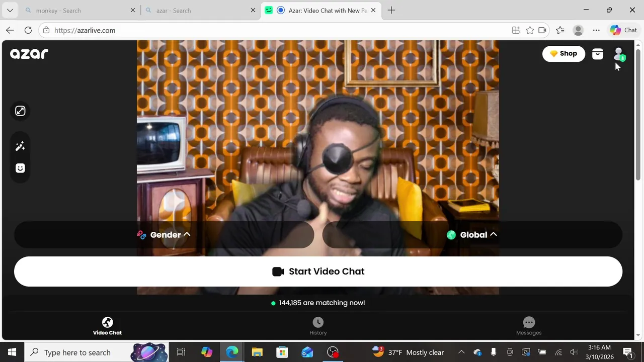The image size is (644, 362).
Task: Add this page to favorites
Action: 530,30
